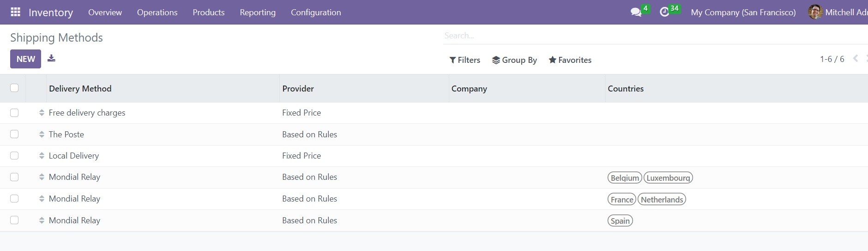Open the Overview menu

click(x=105, y=12)
